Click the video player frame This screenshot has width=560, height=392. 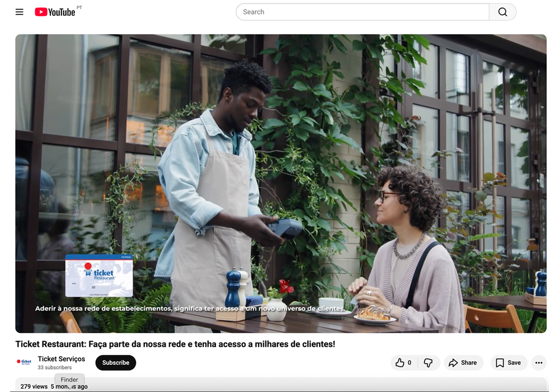281,184
